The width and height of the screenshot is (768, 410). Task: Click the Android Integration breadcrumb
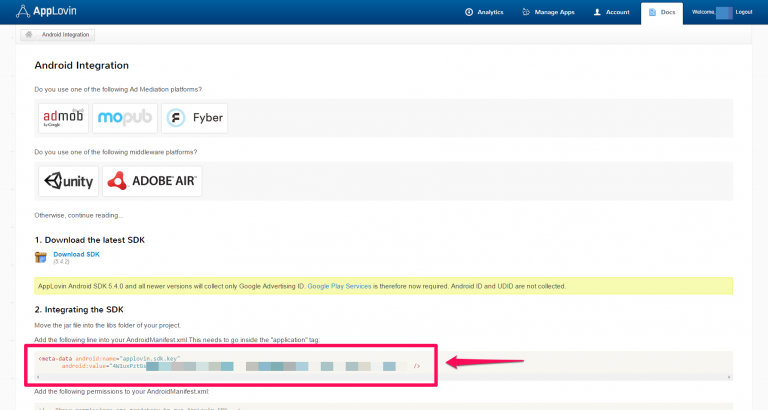pyautogui.click(x=66, y=34)
